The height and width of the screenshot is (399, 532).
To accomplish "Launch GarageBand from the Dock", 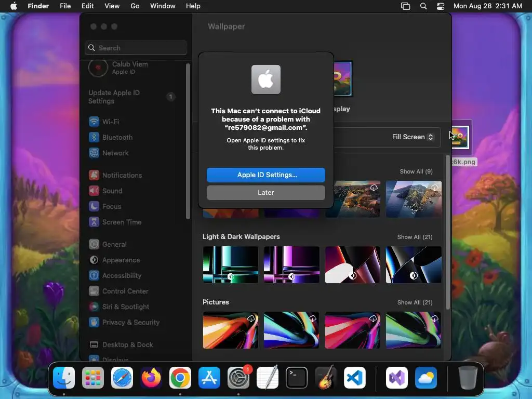I will click(x=326, y=378).
